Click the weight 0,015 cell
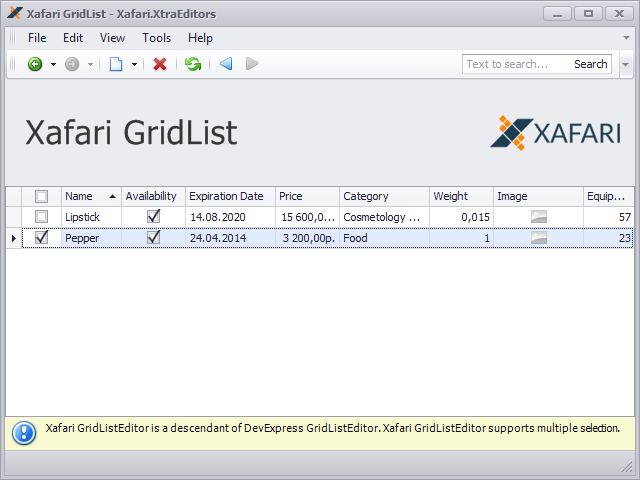This screenshot has height=480, width=640. click(461, 217)
